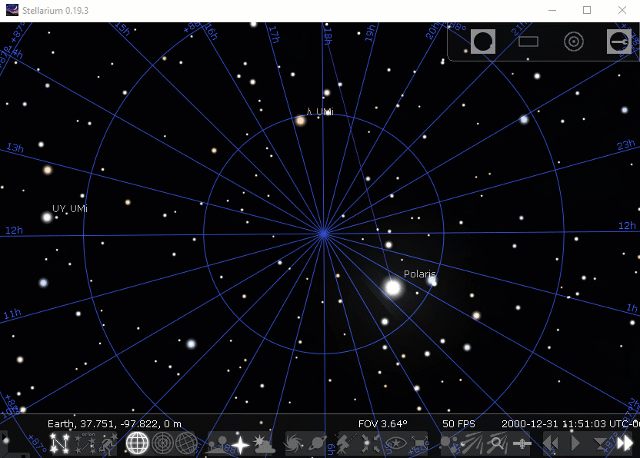Toggle ground landscape display
Screen dimensions: 640x458
click(x=218, y=443)
